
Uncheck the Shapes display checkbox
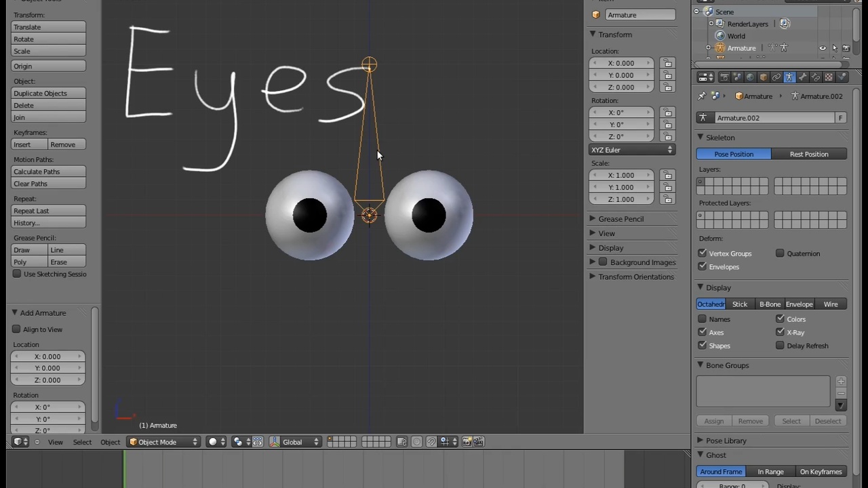point(703,346)
